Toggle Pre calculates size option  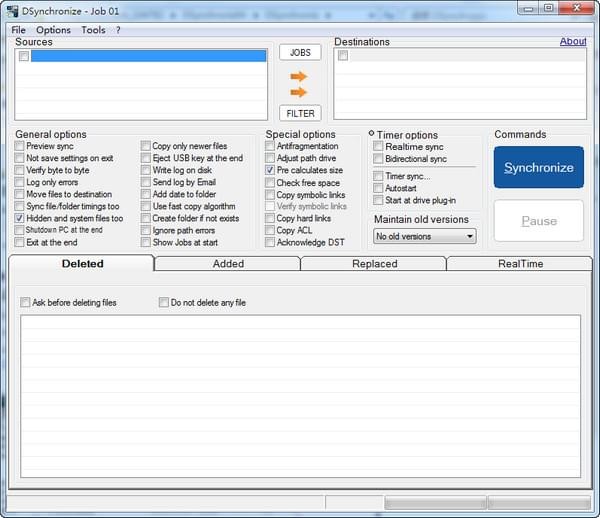270,171
